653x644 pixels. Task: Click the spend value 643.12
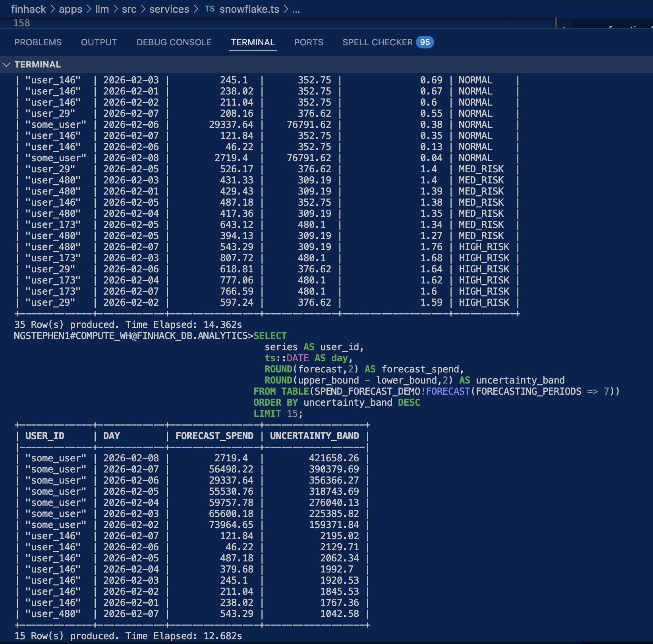click(237, 225)
